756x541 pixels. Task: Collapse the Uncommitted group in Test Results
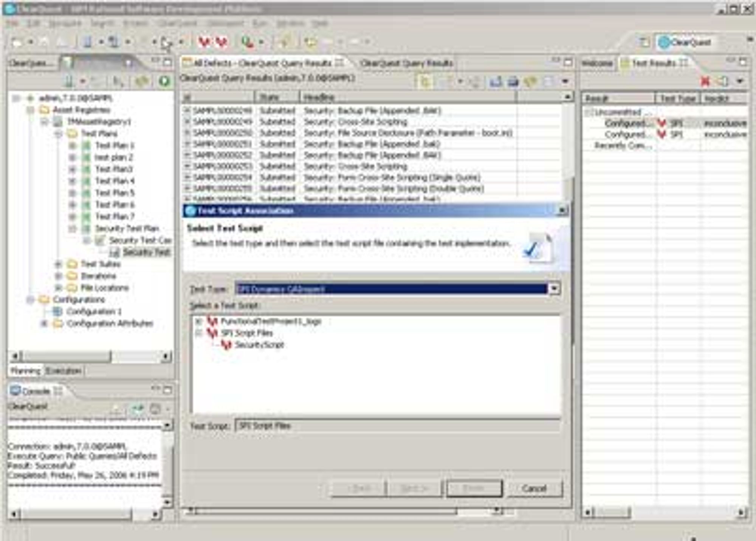(x=588, y=112)
